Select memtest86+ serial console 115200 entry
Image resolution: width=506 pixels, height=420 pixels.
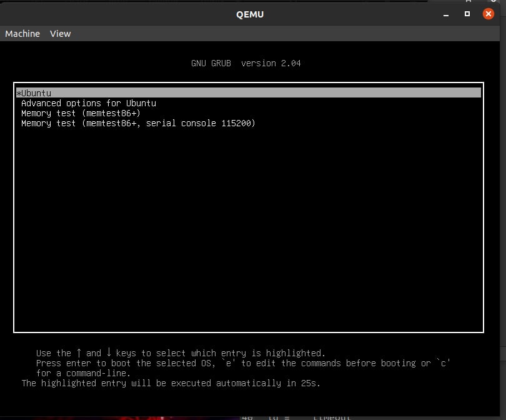[x=138, y=123]
